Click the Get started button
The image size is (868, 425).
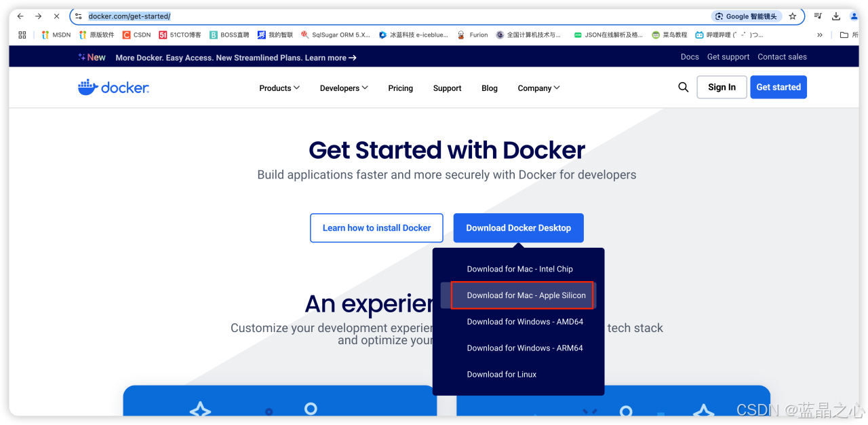coord(778,87)
